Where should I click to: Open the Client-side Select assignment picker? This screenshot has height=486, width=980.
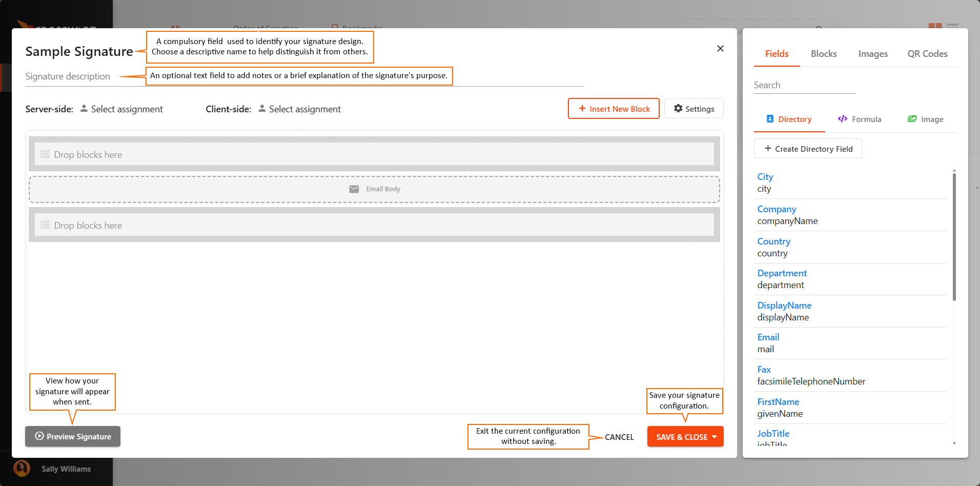pyautogui.click(x=304, y=108)
